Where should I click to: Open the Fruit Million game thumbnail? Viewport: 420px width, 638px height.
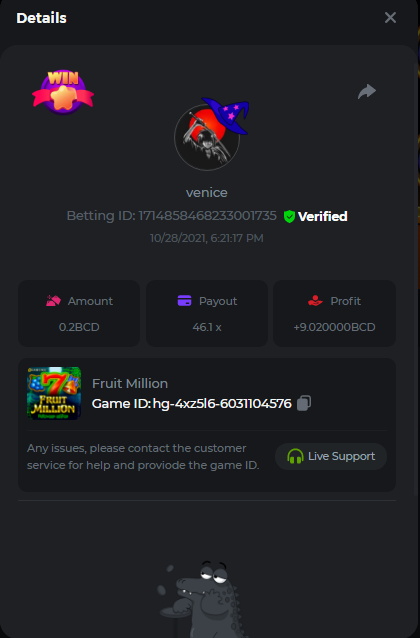tap(54, 393)
